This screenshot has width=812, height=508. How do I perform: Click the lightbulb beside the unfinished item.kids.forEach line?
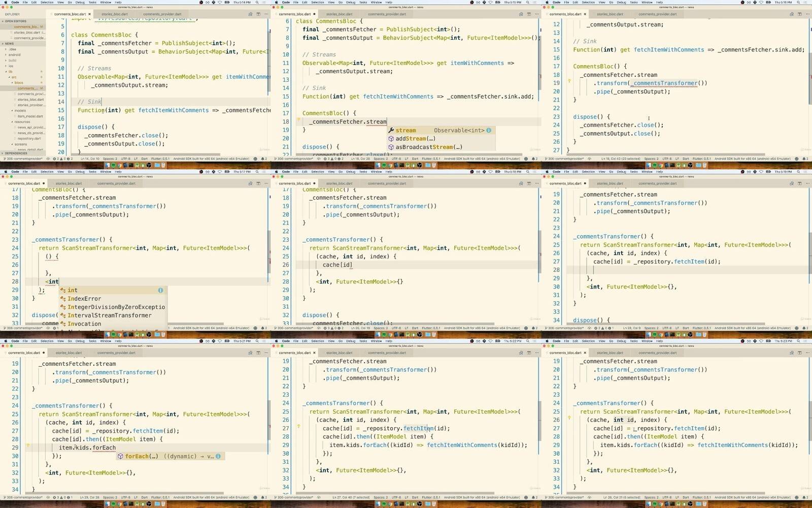pos(28,446)
